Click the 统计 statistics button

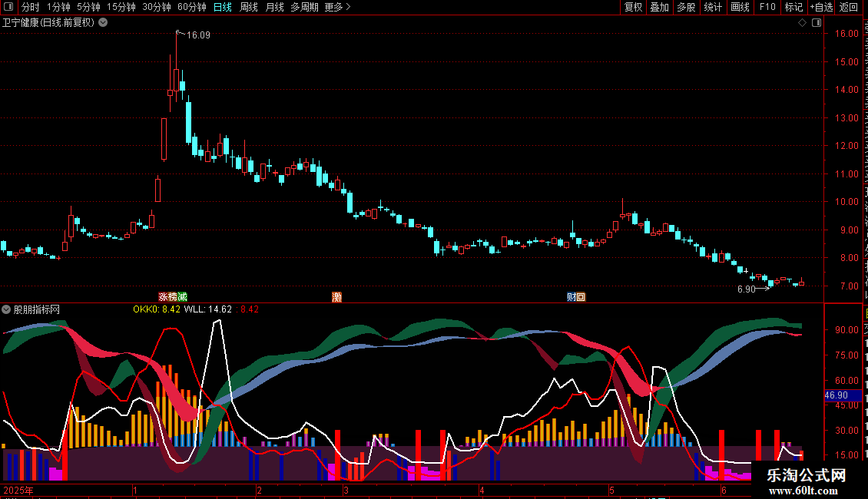coord(713,7)
